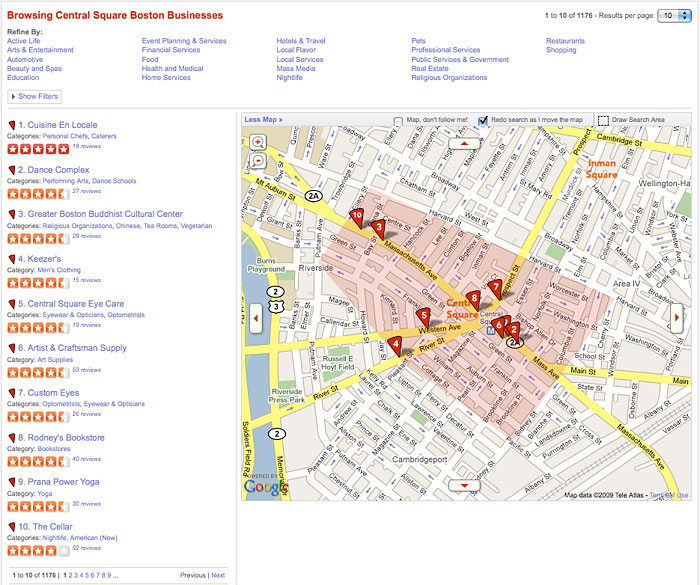Go to results page 9

pyautogui.click(x=109, y=575)
